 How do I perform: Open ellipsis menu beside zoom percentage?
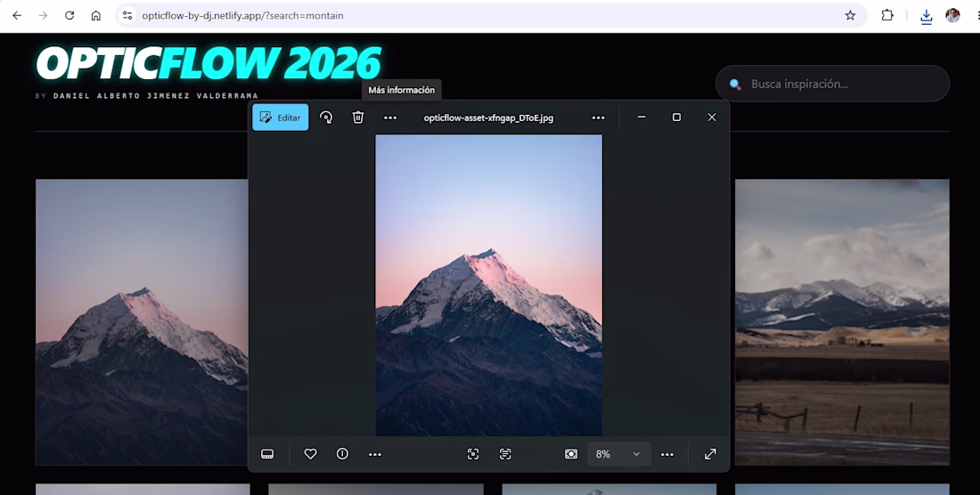coord(667,454)
